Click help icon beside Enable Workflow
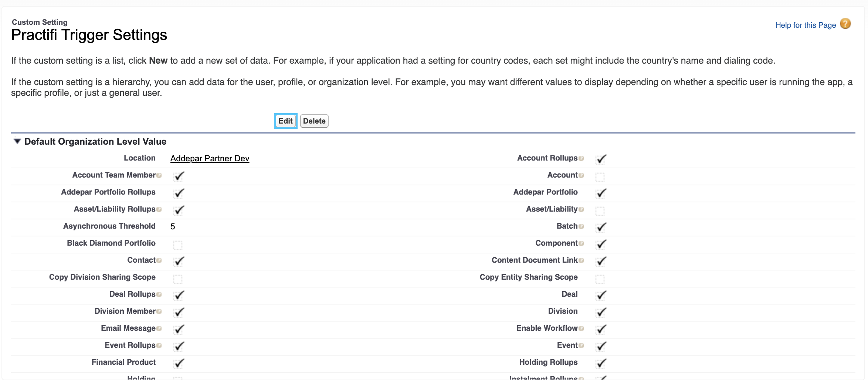The height and width of the screenshot is (384, 868). [x=581, y=329]
